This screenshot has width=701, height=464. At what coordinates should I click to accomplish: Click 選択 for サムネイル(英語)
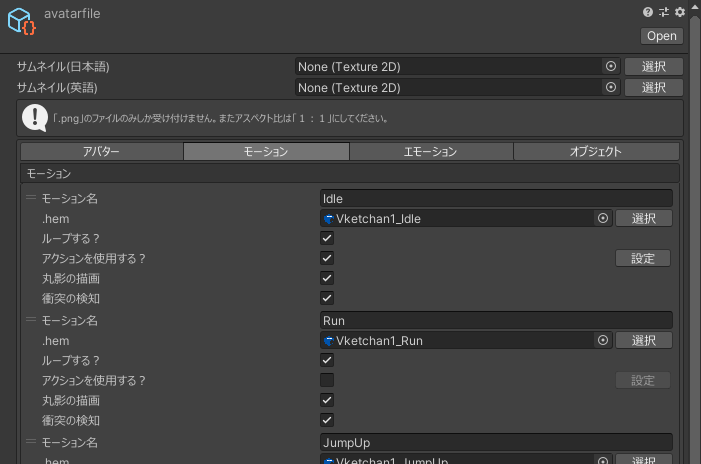pos(654,87)
